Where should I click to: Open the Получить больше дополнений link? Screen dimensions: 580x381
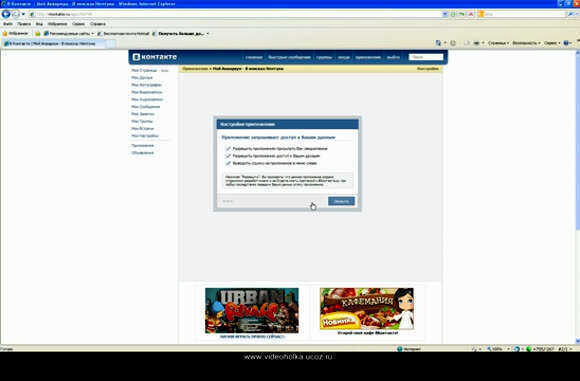181,33
